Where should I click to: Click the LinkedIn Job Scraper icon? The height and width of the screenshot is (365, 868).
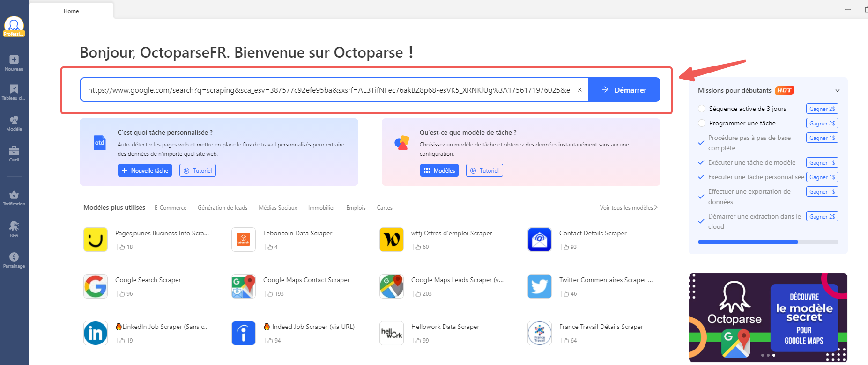[96, 333]
